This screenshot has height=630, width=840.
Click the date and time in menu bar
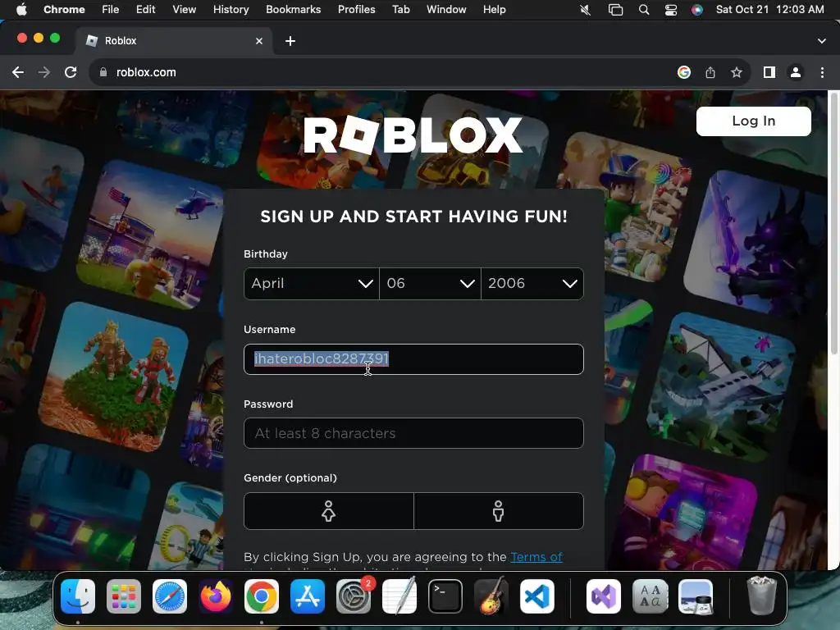769,10
